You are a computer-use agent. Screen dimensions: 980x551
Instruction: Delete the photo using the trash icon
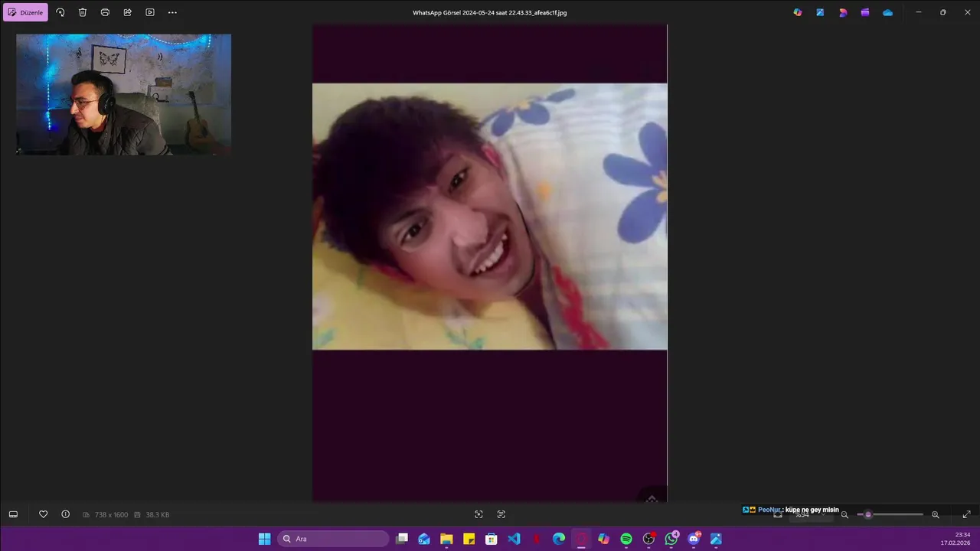[x=83, y=12]
